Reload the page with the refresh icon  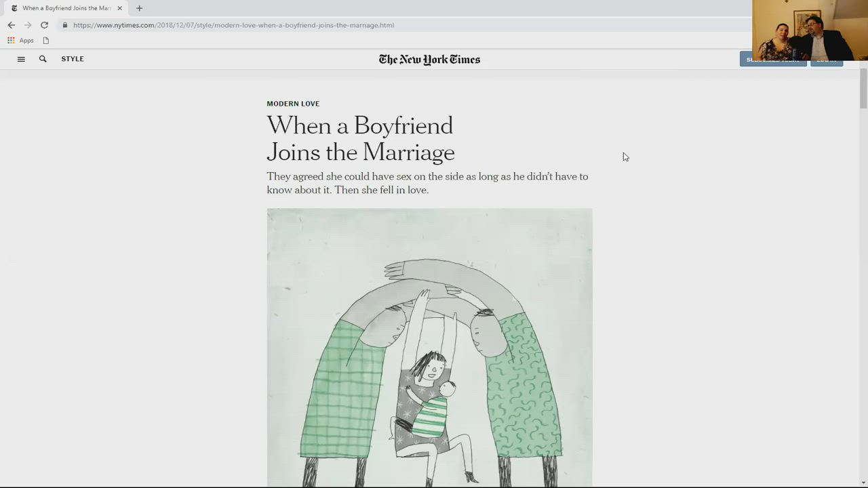[x=44, y=25]
